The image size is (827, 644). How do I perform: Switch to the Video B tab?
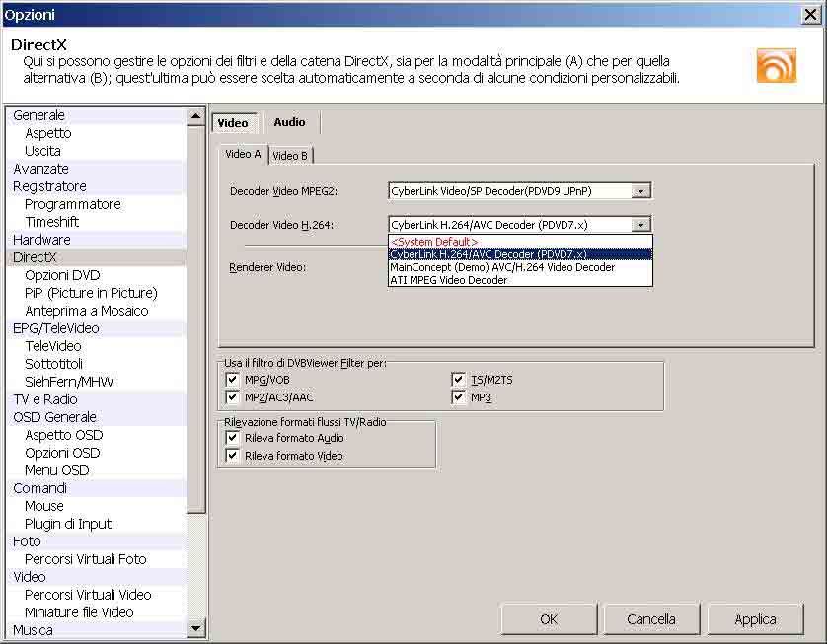coord(290,156)
